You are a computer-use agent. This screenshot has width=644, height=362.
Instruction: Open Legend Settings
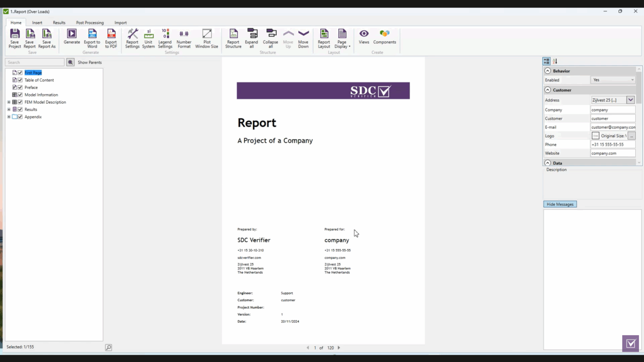165,39
